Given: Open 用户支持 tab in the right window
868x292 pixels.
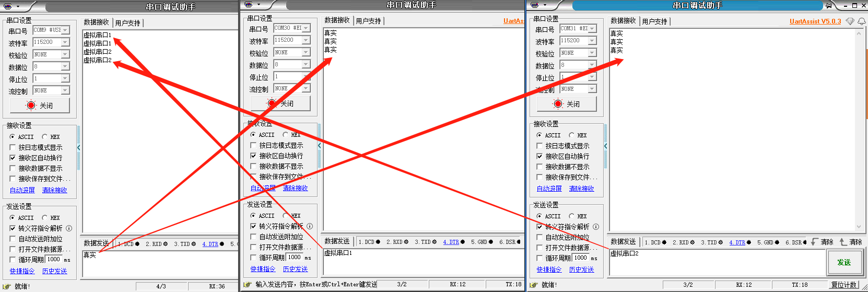Looking at the screenshot, I should [654, 21].
